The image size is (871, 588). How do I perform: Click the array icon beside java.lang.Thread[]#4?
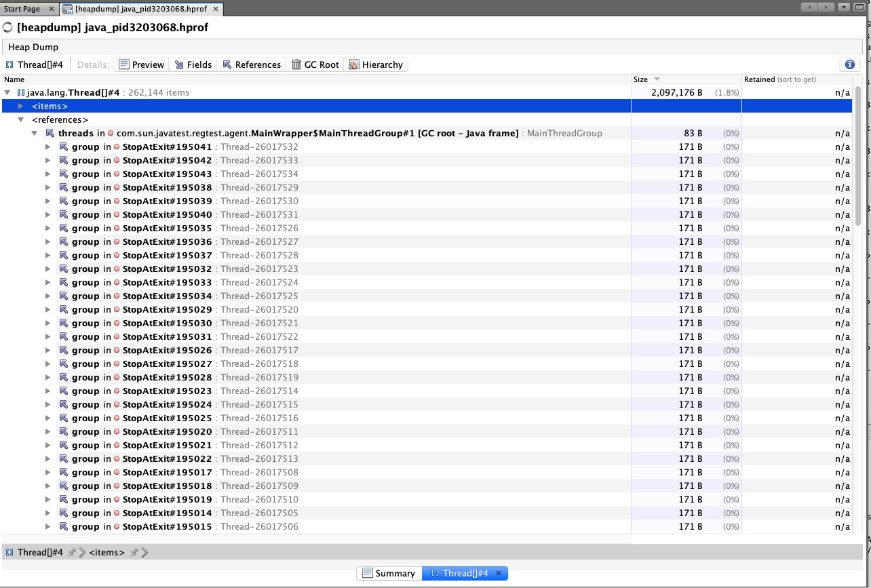coord(21,93)
